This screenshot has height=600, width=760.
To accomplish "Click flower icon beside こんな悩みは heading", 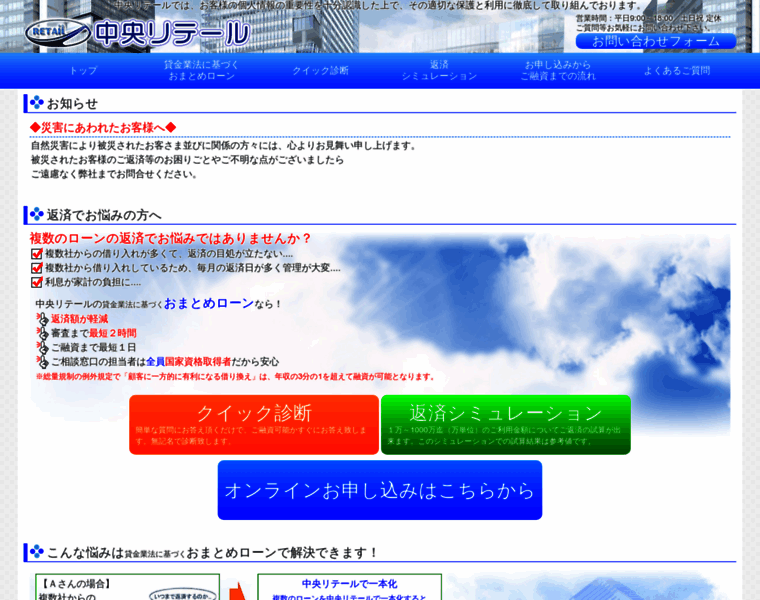I will point(36,552).
